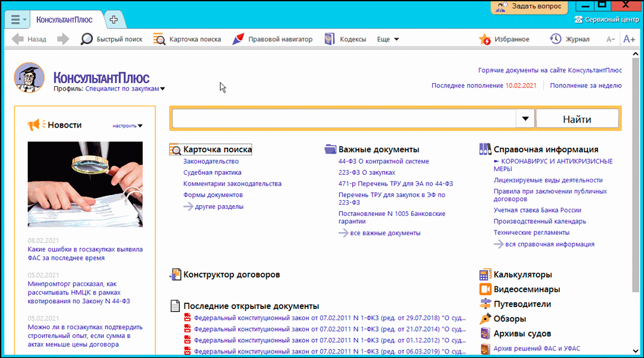This screenshot has width=644, height=358.
Task: Open Судебная практика section
Action: (x=212, y=172)
